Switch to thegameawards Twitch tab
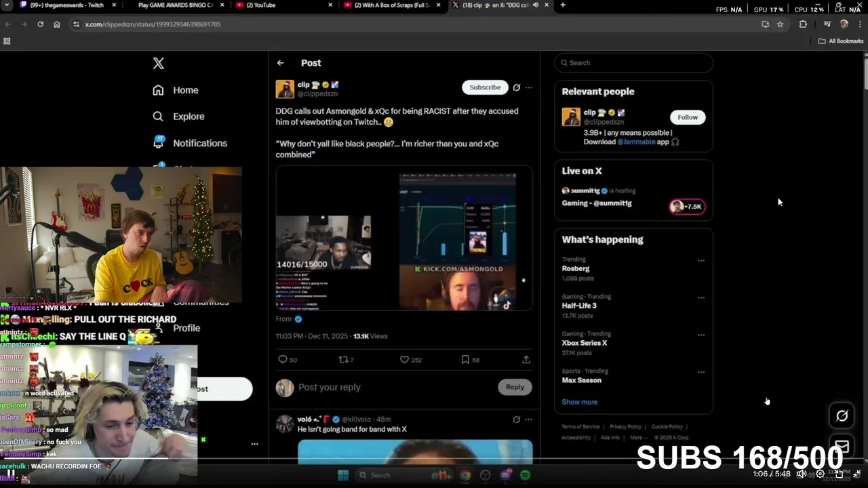This screenshot has height=488, width=868. [x=66, y=5]
